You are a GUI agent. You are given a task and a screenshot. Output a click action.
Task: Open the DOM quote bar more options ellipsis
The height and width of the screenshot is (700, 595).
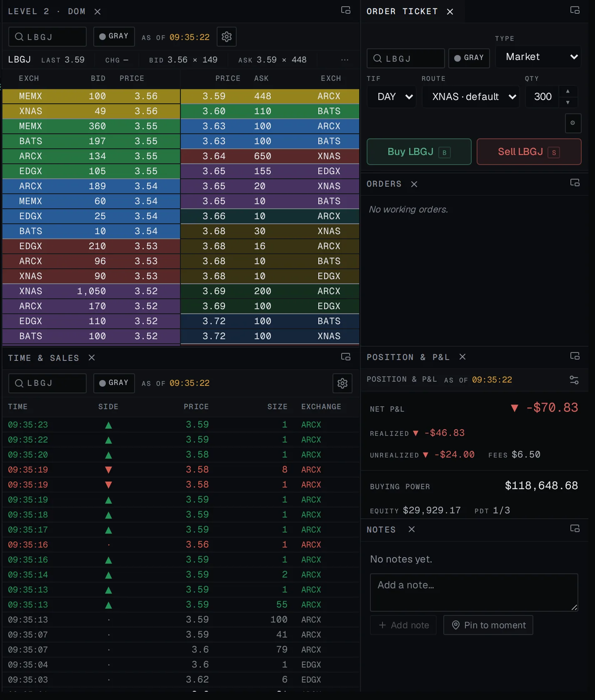pyautogui.click(x=345, y=60)
